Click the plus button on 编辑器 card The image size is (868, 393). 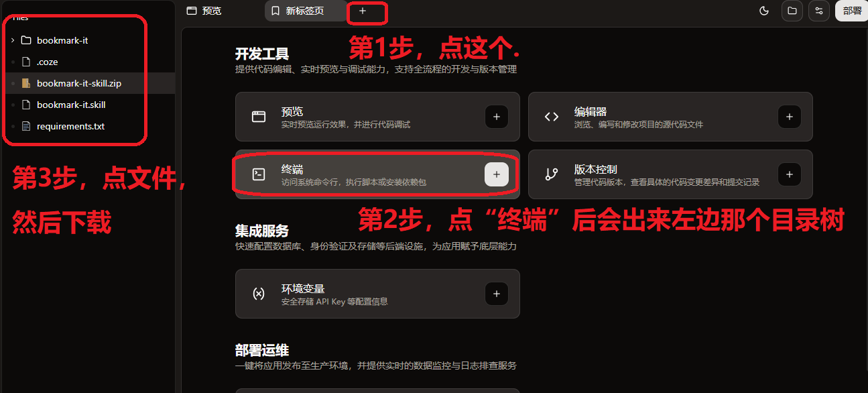(x=790, y=117)
